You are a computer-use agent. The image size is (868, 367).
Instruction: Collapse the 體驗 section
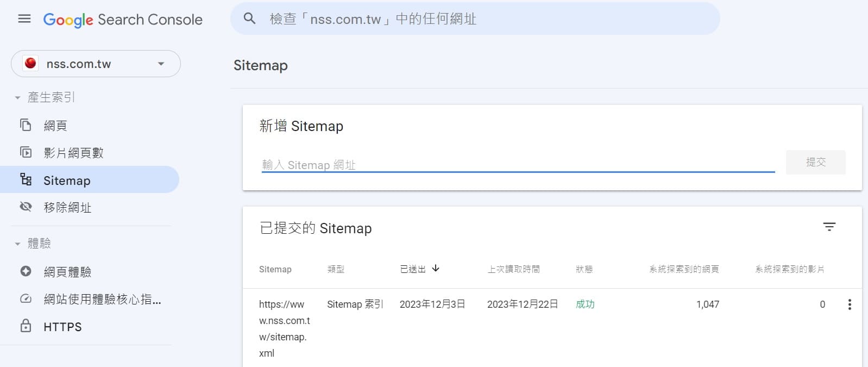click(17, 244)
